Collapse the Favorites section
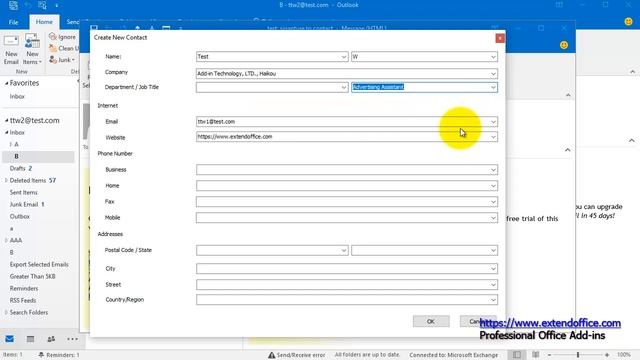 (x=6, y=83)
